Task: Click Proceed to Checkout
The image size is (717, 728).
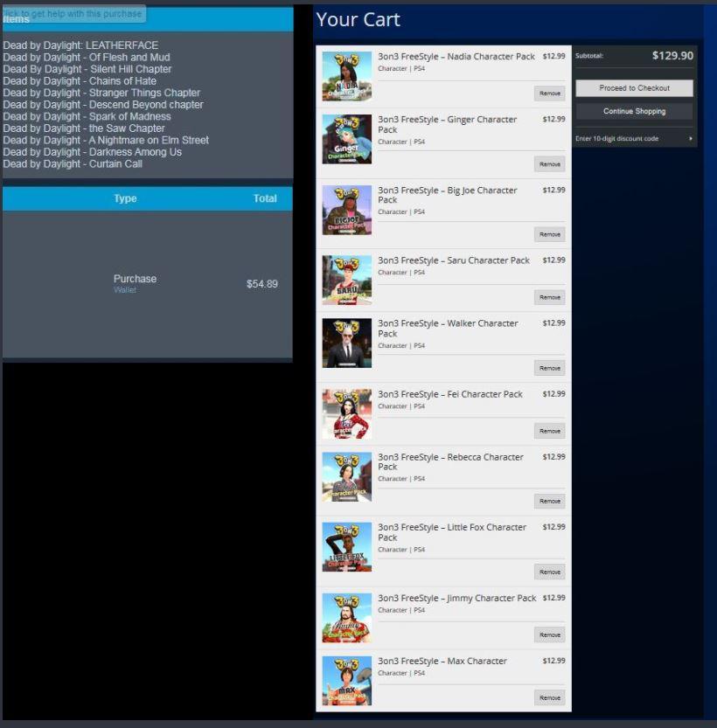Action: tap(633, 87)
